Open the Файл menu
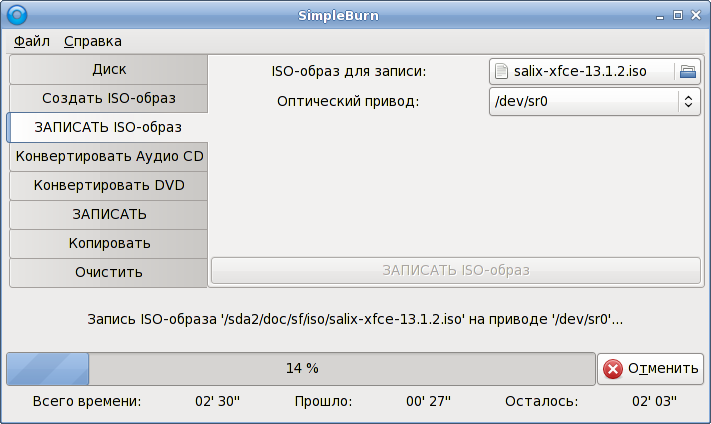711x424 pixels. click(x=32, y=41)
